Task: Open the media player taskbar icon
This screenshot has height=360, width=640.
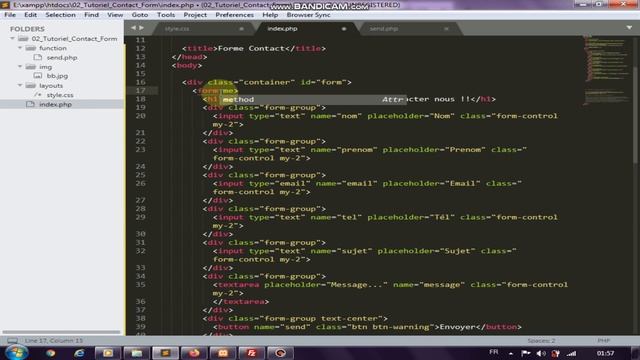Action: point(108,353)
